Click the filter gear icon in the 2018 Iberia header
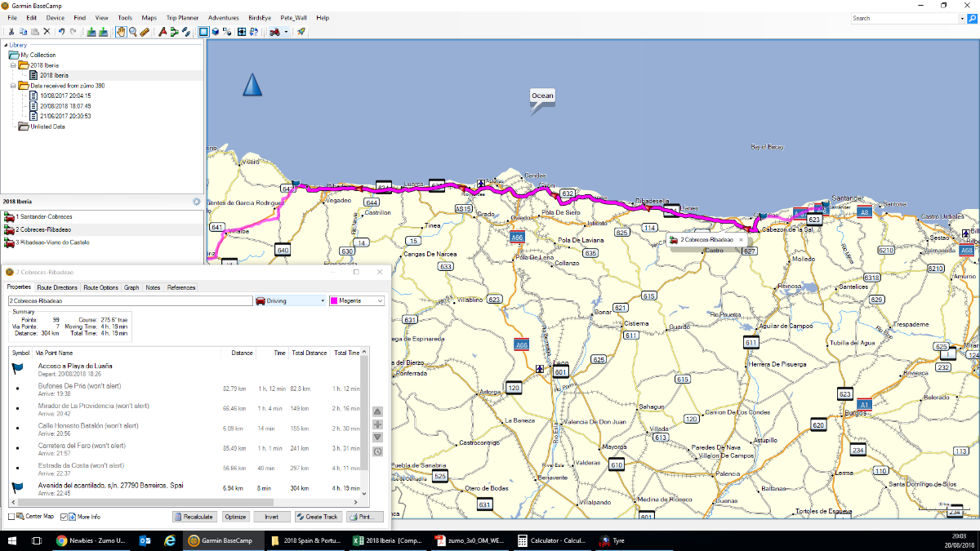 (196, 202)
